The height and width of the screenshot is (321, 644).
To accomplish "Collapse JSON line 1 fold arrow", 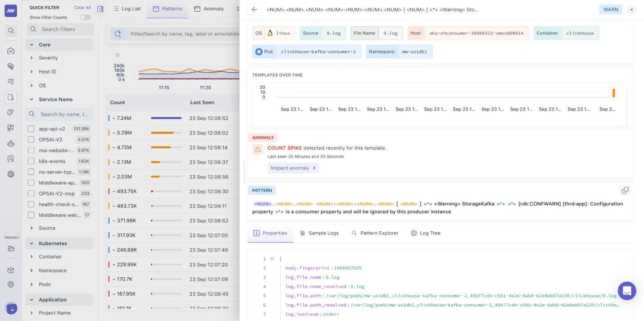I will [x=272, y=259].
